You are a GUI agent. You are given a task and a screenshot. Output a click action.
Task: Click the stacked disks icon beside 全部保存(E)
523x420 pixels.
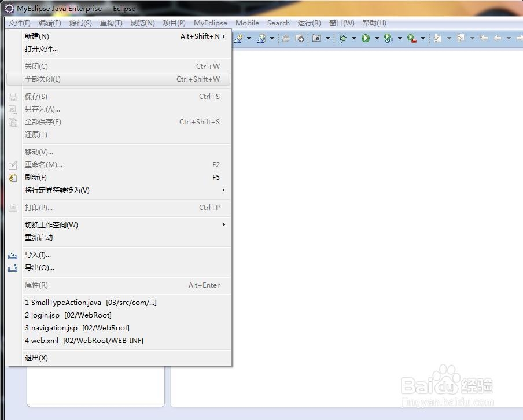pos(13,122)
